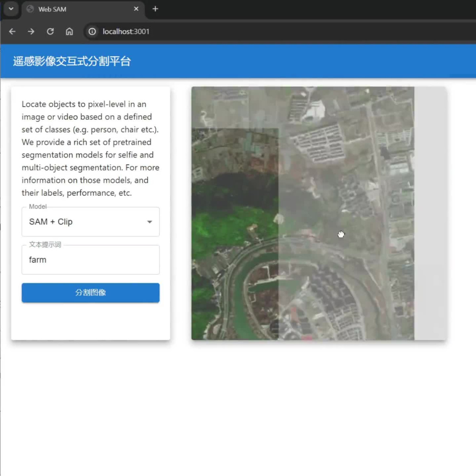Viewport: 476px width, 476px height.
Task: Click the 分割图像 segment button
Action: click(90, 293)
